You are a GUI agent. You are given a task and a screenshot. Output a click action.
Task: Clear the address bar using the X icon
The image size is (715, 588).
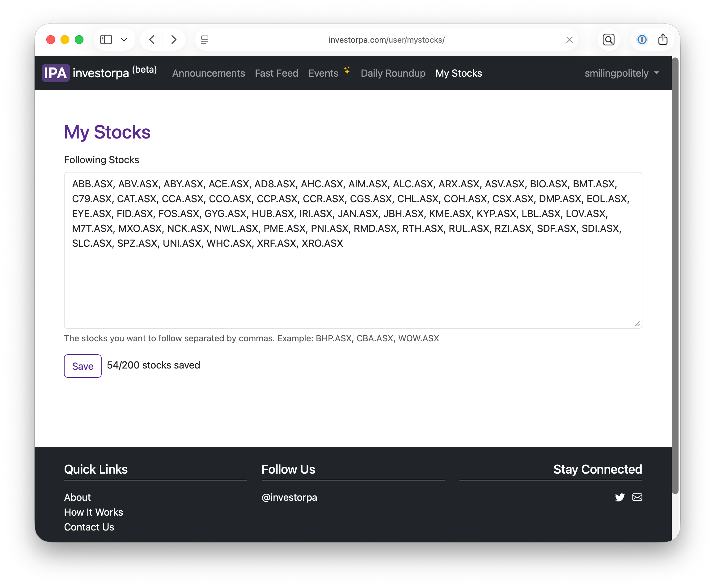(569, 40)
